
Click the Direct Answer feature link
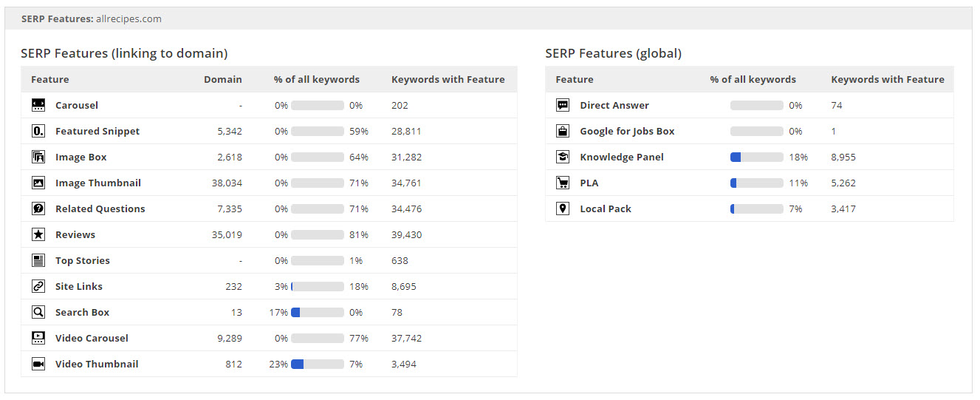click(614, 105)
